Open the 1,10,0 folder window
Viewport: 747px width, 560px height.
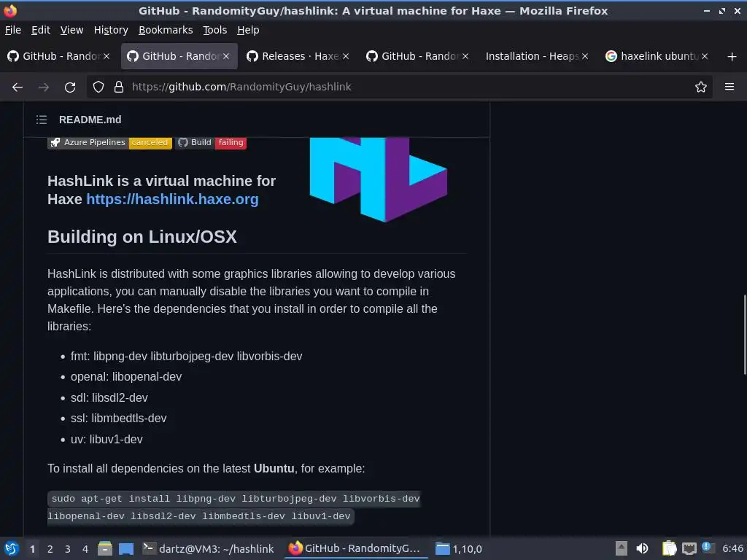(x=460, y=548)
